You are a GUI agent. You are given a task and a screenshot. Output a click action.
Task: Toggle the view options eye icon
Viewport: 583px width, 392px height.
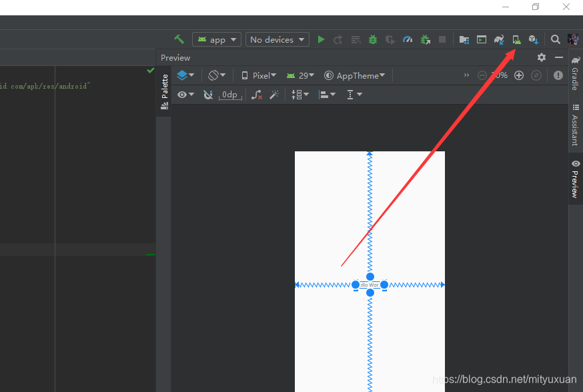(x=181, y=94)
